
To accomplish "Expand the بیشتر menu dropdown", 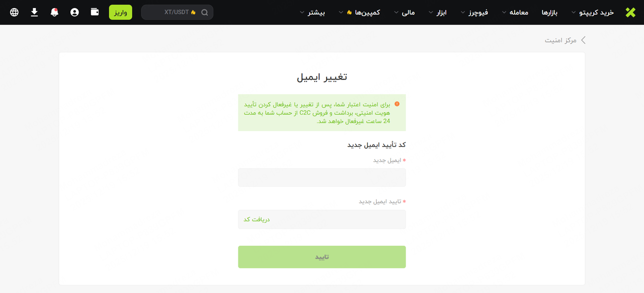I will point(312,12).
